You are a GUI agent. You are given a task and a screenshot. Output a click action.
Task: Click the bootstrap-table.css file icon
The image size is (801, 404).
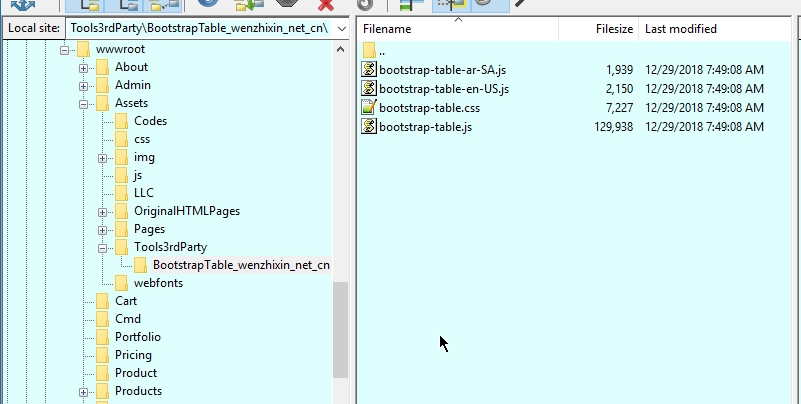pyautogui.click(x=369, y=108)
